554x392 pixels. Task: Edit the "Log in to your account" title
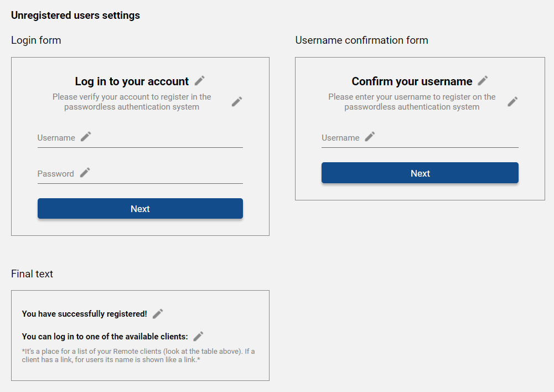(x=200, y=81)
